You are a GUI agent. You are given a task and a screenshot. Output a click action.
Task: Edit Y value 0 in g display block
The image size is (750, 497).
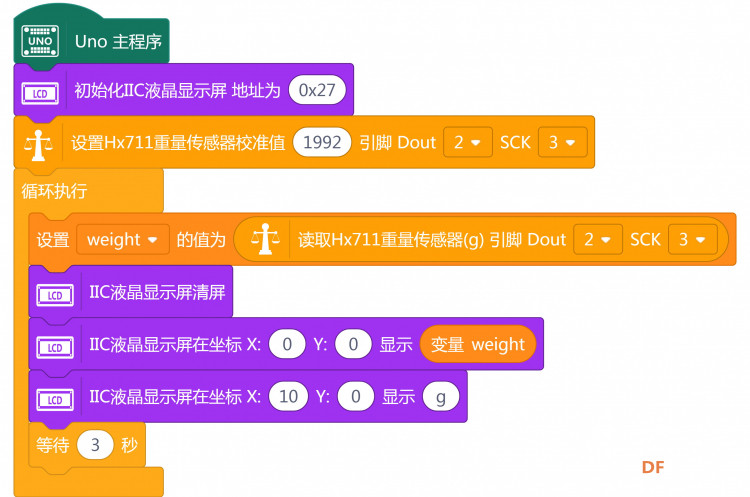pos(355,396)
